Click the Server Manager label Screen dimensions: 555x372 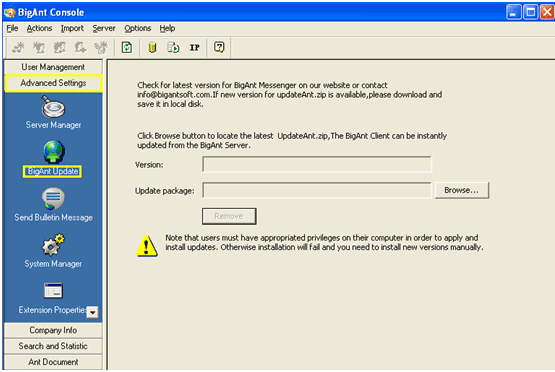pyautogui.click(x=53, y=125)
